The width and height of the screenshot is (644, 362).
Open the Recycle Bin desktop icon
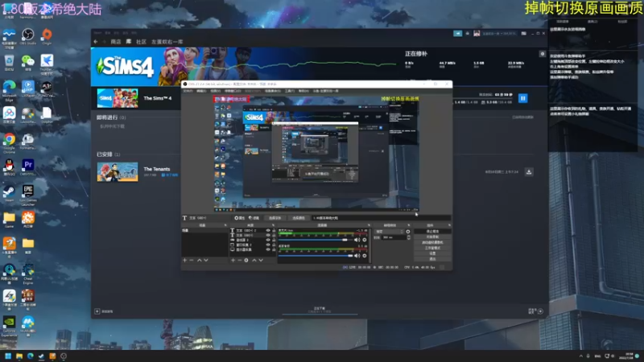(x=9, y=61)
